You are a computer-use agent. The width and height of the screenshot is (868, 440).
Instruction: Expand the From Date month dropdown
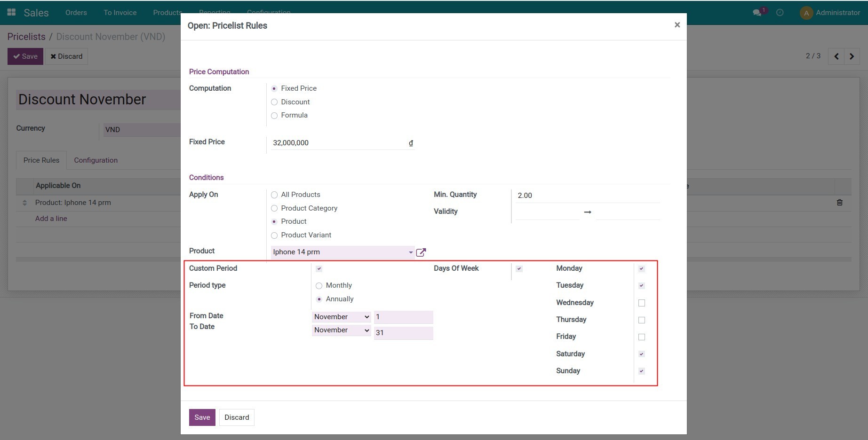341,317
